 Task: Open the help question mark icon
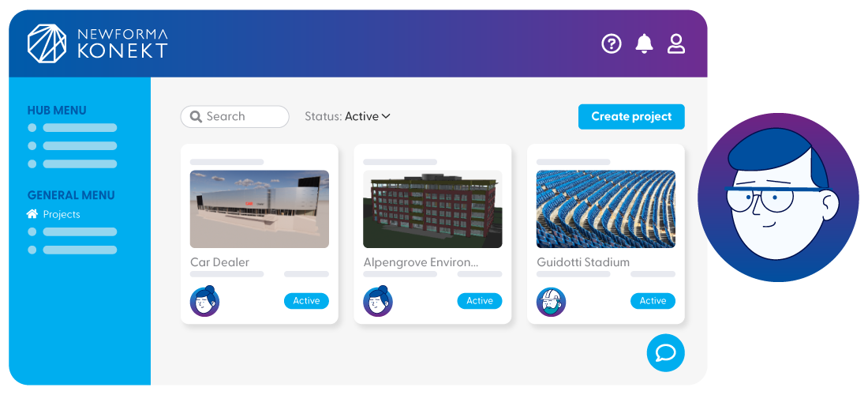point(612,43)
